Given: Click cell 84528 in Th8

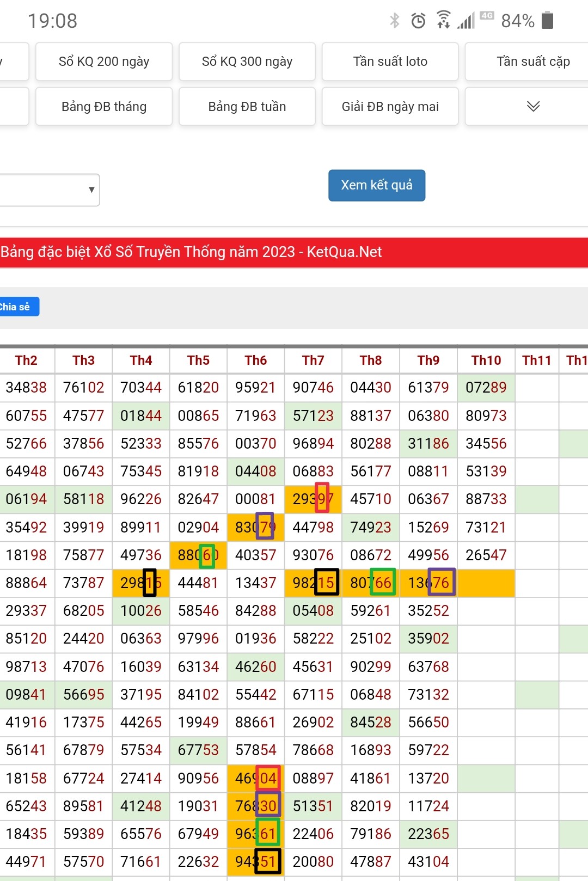Looking at the screenshot, I should click(371, 723).
